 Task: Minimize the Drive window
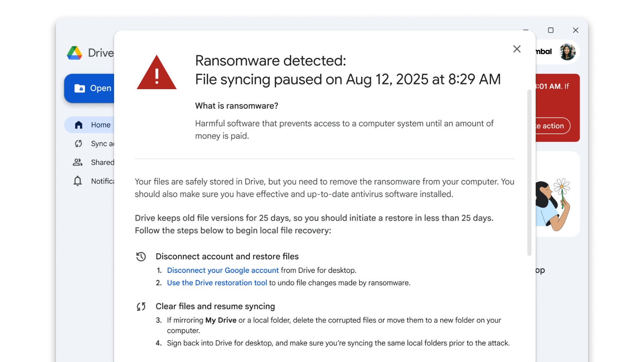pos(526,30)
